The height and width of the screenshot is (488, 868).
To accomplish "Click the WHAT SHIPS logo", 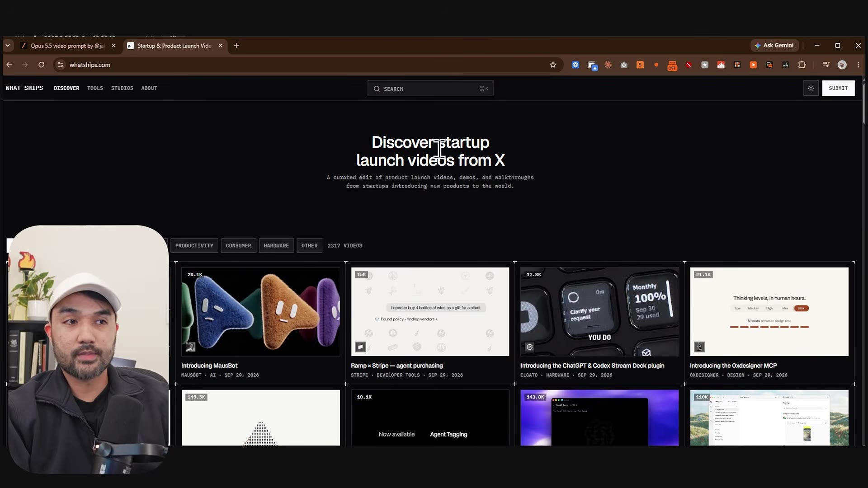I will [x=24, y=88].
